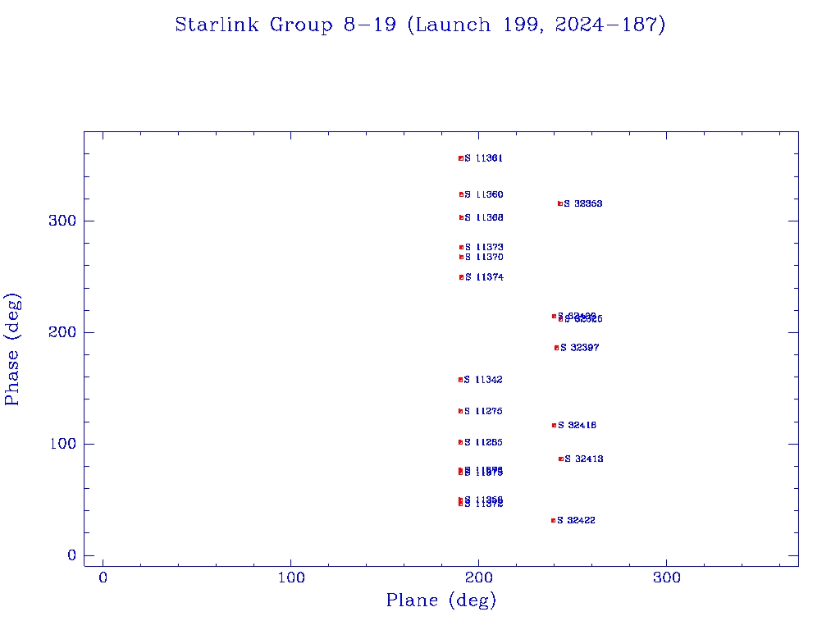
Task: Click the x-axis tick label 100
Action: click(291, 577)
